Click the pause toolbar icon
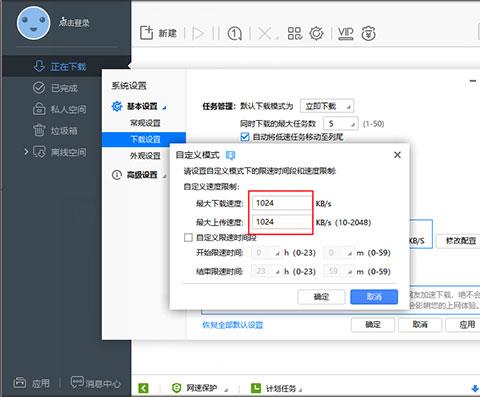480x397 pixels. [x=216, y=33]
